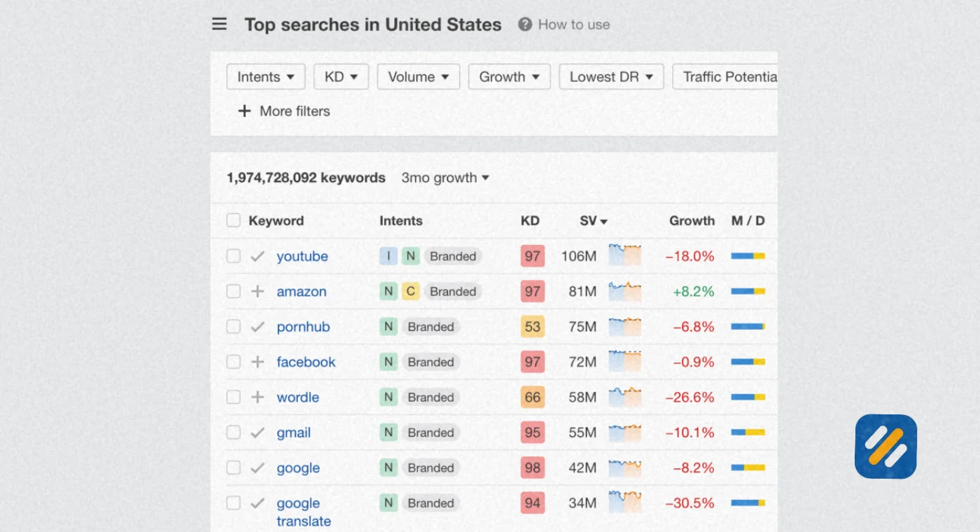Click the C intent badge for amazon
Viewport: 980px width, 532px height.
(411, 291)
